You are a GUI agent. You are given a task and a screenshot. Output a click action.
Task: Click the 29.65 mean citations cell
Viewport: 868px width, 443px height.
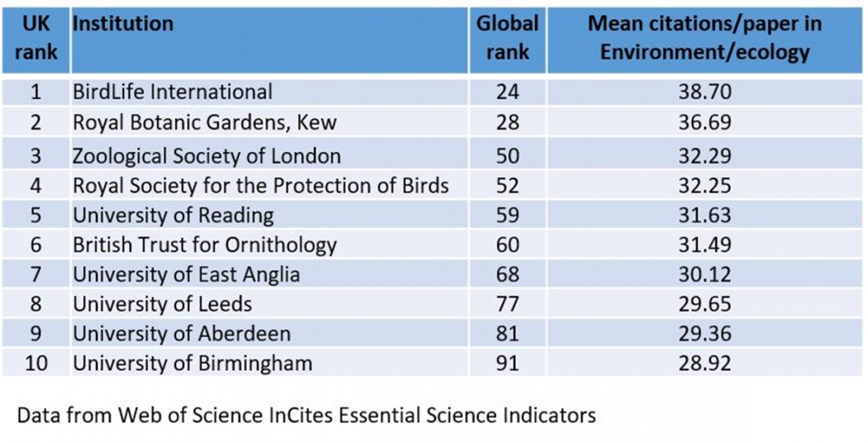point(703,304)
